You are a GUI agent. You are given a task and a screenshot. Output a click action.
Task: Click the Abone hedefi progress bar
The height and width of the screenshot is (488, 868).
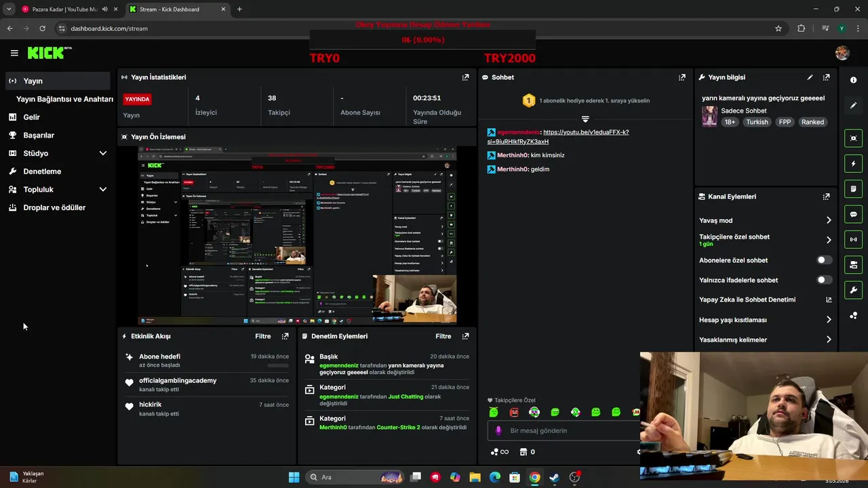coord(278,365)
